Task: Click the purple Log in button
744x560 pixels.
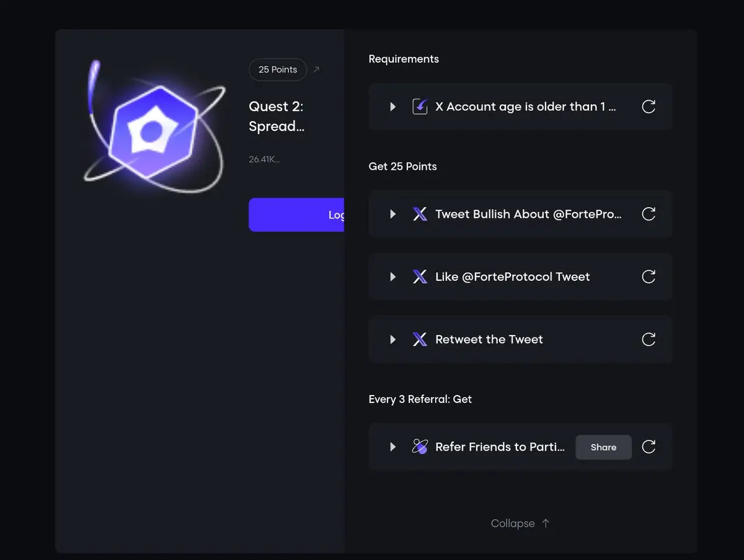Action: click(x=296, y=215)
